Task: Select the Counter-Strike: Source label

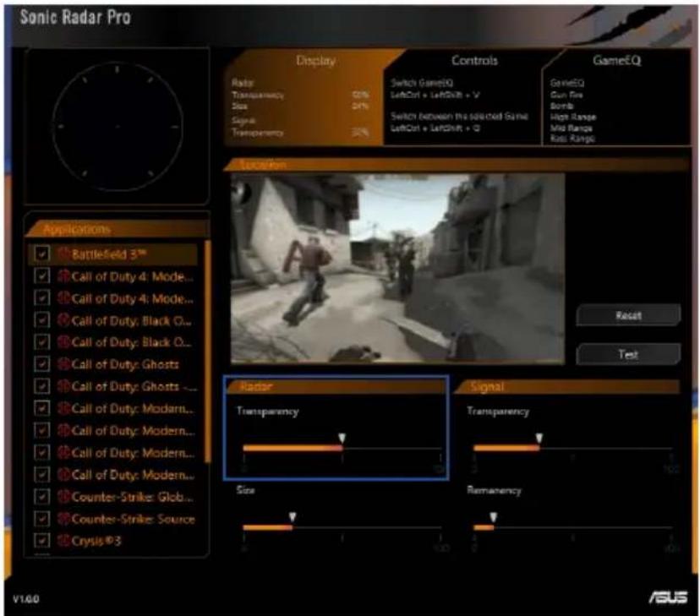Action: point(133,519)
